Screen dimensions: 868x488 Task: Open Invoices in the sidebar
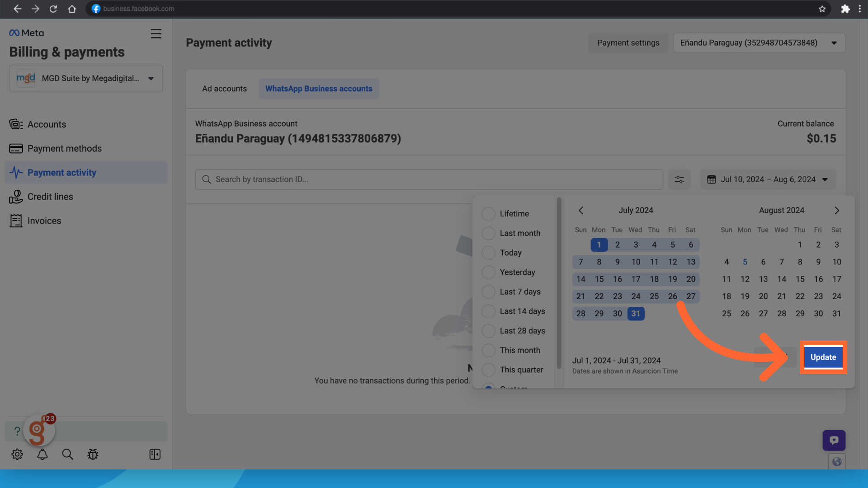44,221
